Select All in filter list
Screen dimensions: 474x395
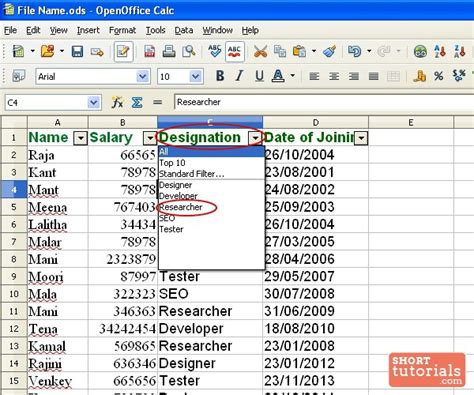[x=211, y=152]
